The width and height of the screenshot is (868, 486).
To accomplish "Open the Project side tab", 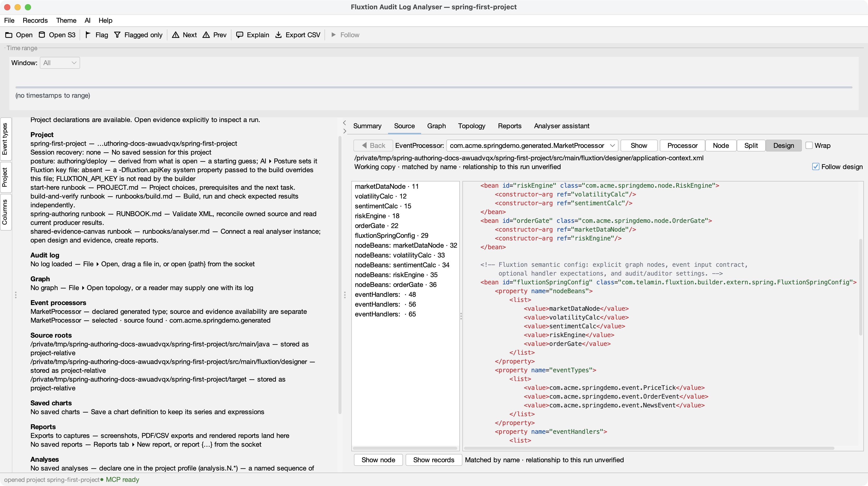I will point(5,177).
